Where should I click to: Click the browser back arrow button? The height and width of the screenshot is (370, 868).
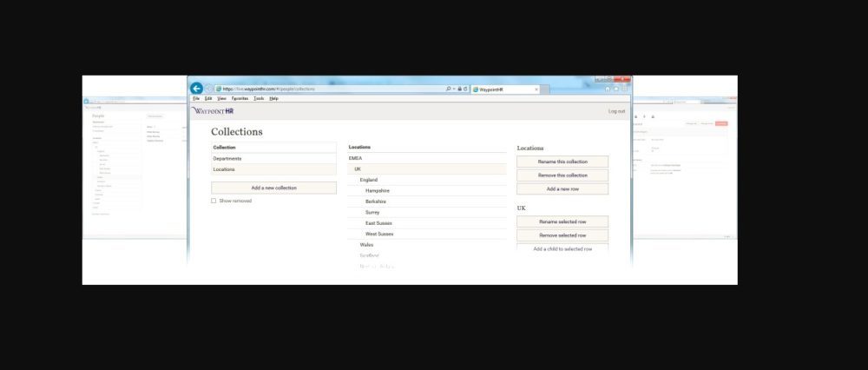tap(196, 89)
